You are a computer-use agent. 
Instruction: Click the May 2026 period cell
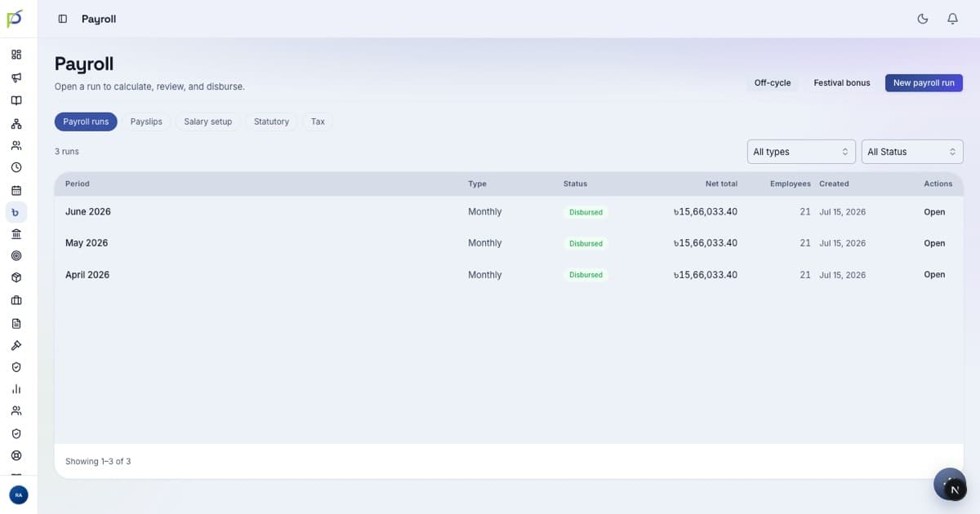[87, 243]
